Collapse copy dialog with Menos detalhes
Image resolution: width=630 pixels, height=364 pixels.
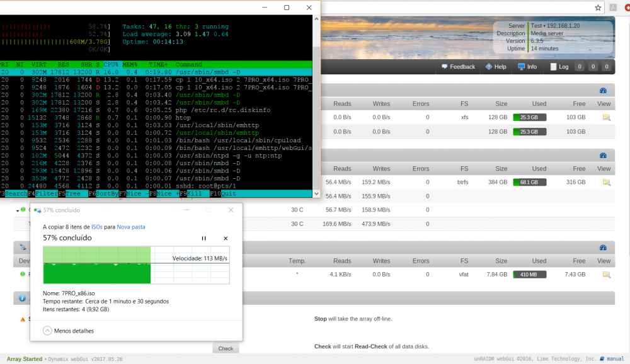pos(68,331)
